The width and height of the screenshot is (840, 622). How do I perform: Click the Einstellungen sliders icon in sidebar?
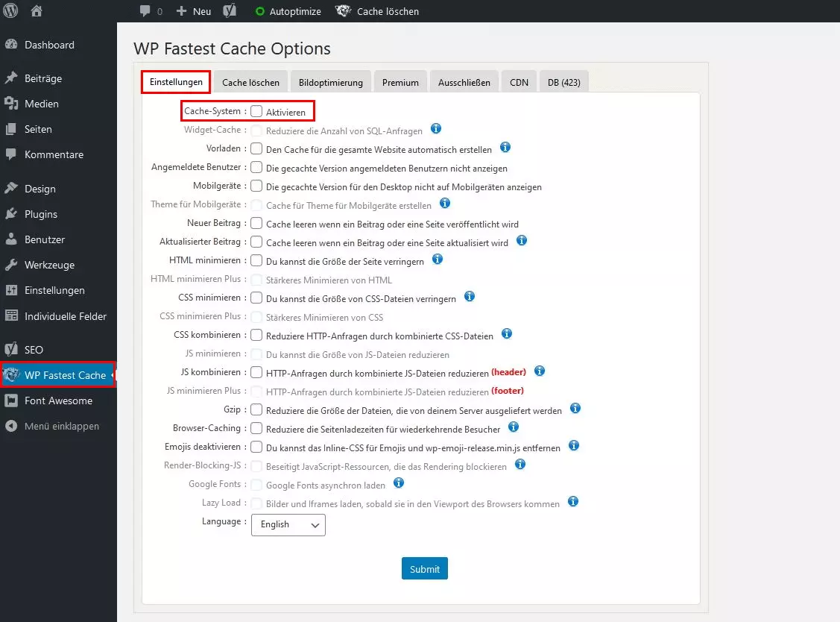pos(11,290)
